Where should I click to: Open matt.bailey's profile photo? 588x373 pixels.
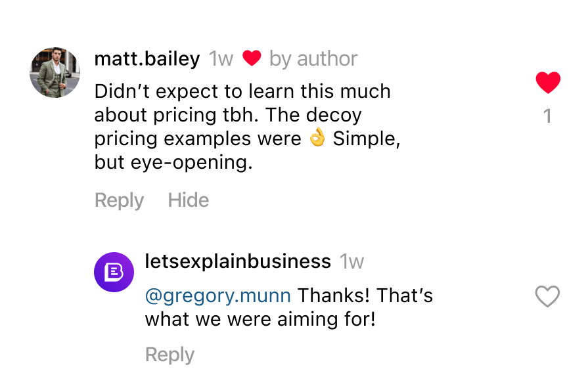55,72
